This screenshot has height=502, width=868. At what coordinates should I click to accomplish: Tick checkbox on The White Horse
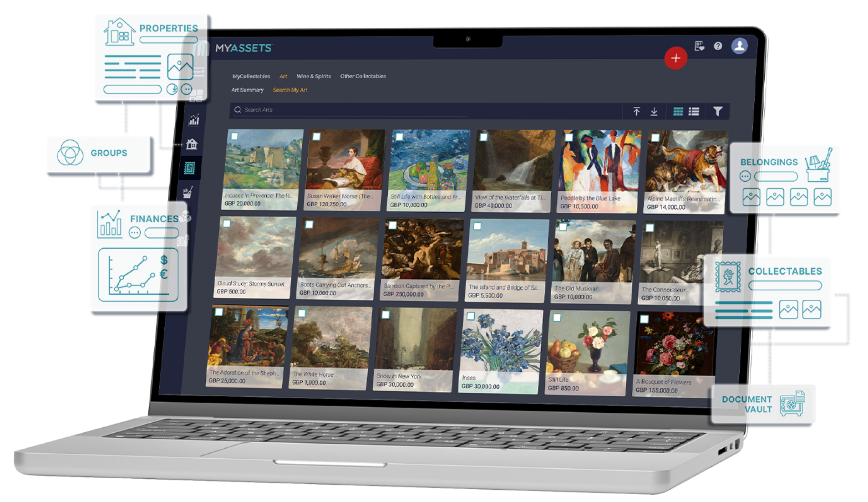pos(302,313)
